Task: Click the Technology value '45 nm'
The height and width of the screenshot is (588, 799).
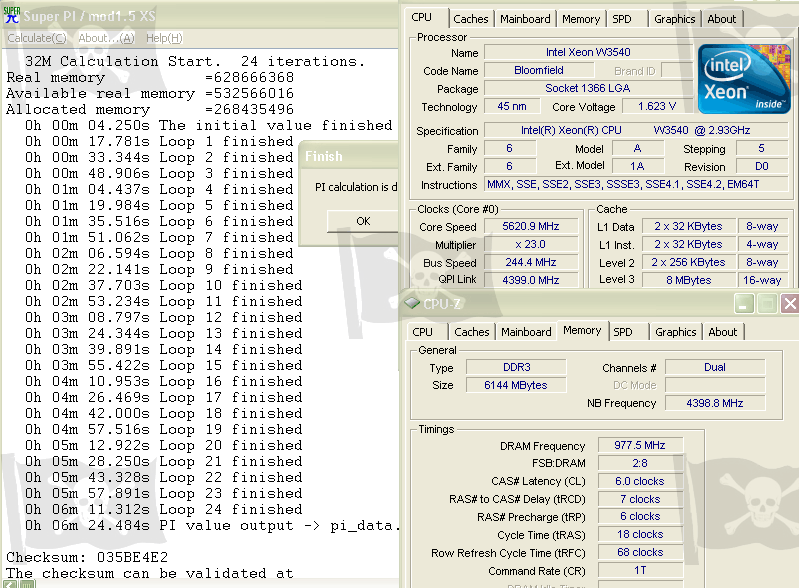Action: (512, 106)
